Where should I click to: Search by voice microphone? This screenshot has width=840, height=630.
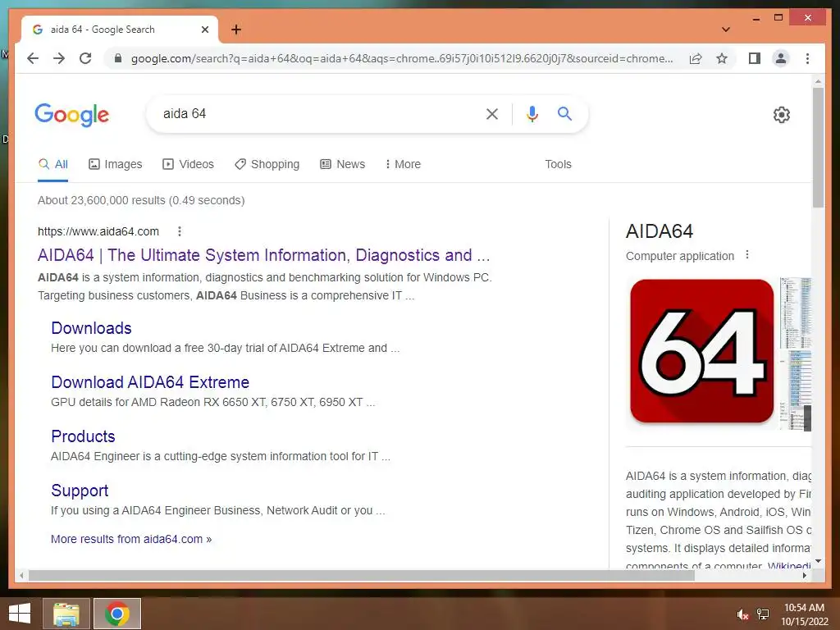click(532, 113)
